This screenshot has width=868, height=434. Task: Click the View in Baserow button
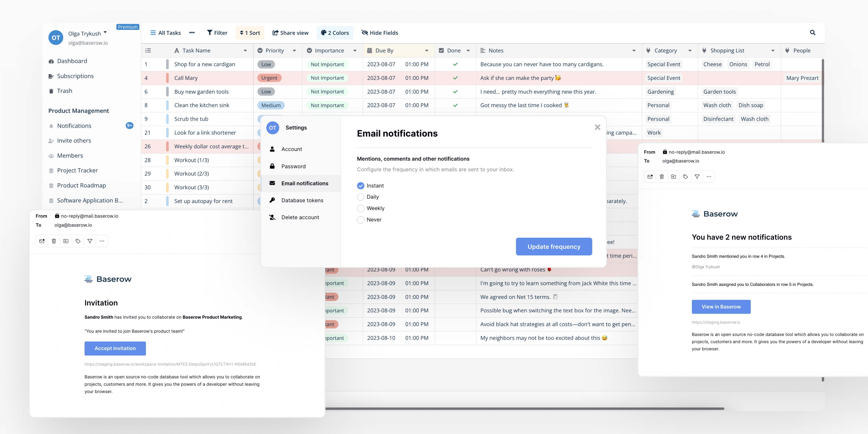coord(721,307)
